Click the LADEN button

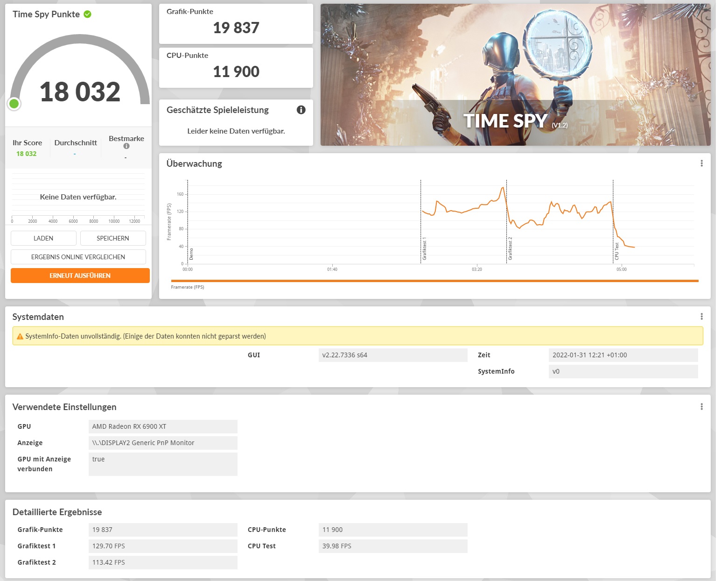point(43,238)
